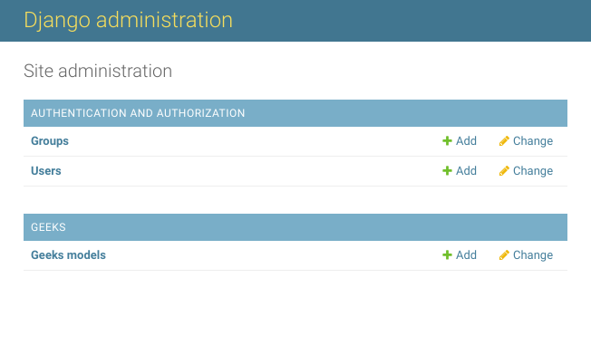This screenshot has width=591, height=364.
Task: Open the Users model list
Action: 46,170
